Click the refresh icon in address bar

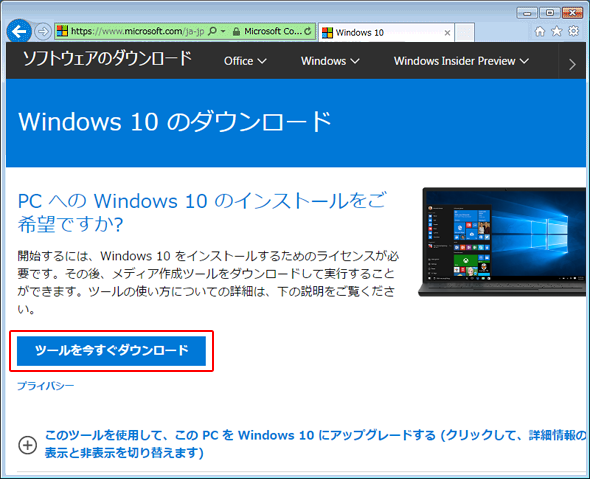308,31
